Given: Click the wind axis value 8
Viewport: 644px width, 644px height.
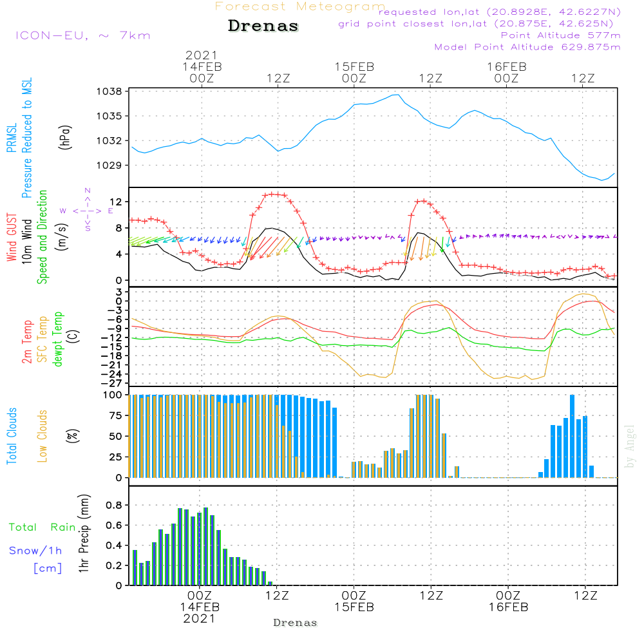Looking at the screenshot, I should click(x=119, y=229).
